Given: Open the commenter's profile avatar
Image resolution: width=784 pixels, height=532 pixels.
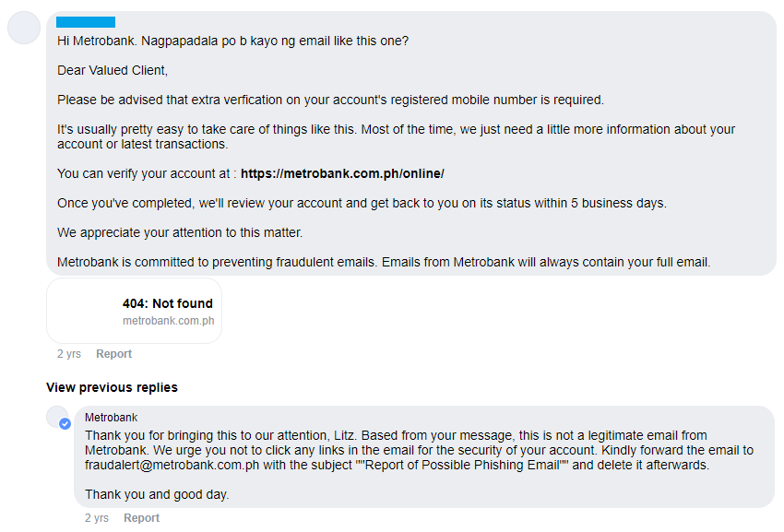Looking at the screenshot, I should 23,29.
